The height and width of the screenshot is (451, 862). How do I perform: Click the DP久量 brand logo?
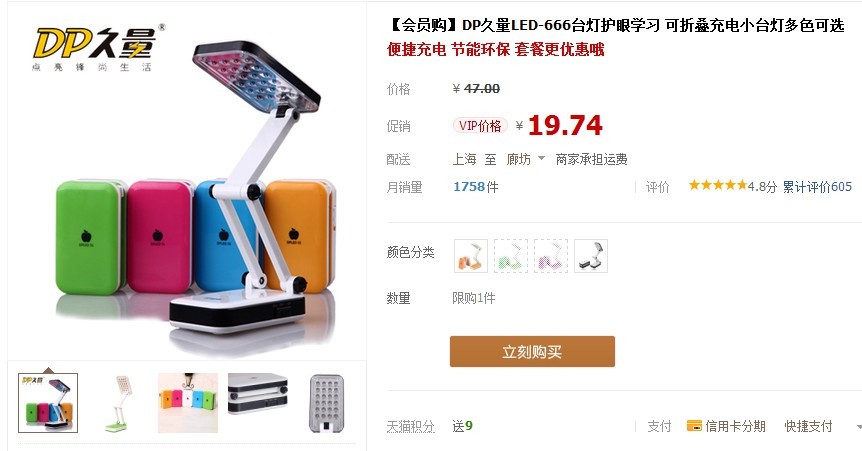coord(95,48)
